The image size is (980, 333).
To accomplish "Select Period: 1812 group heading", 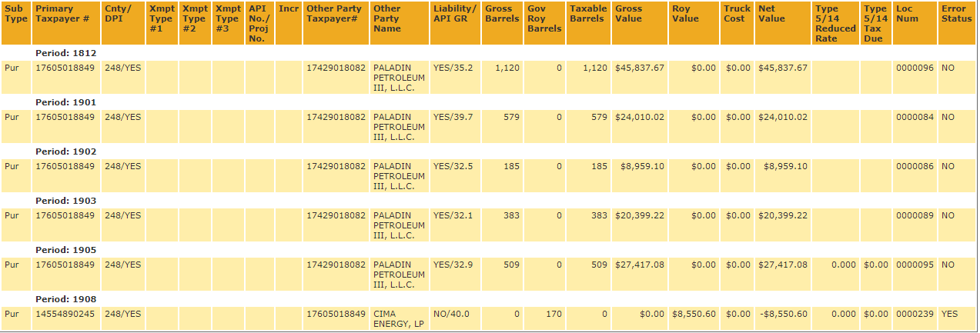I will tap(65, 53).
